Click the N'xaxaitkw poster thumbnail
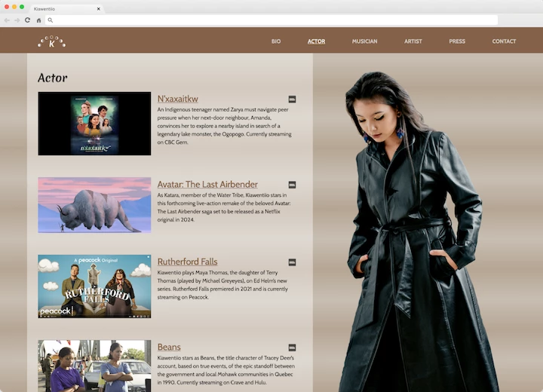Viewport: 543px width, 392px height. click(x=94, y=124)
